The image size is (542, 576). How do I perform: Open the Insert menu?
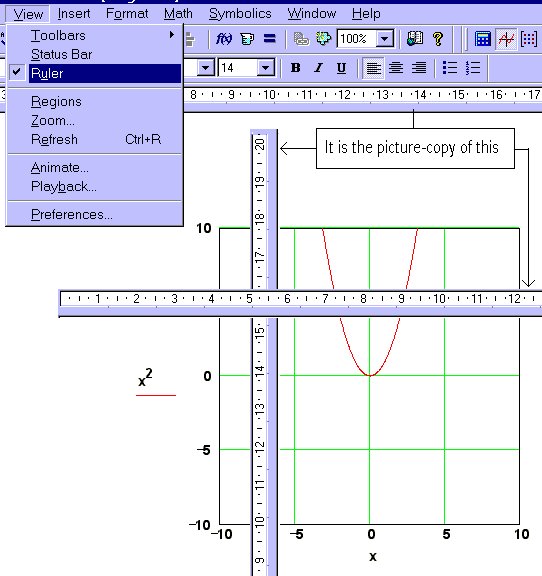pos(74,14)
